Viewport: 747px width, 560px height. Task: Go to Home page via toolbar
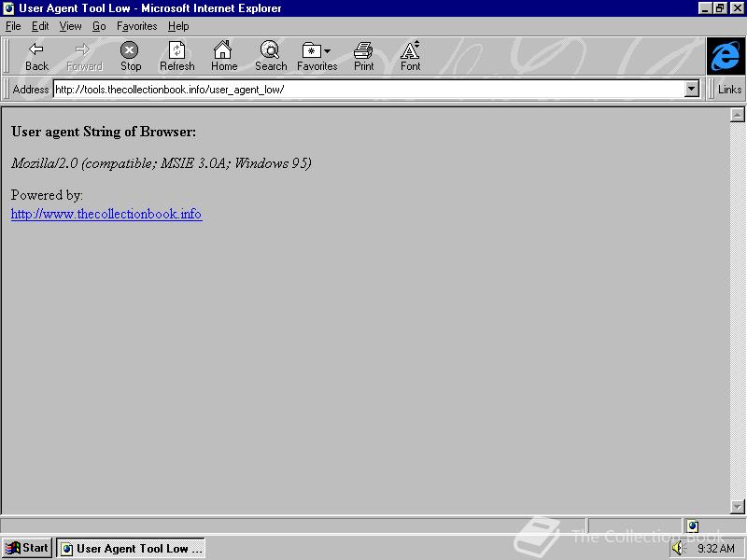pyautogui.click(x=224, y=56)
